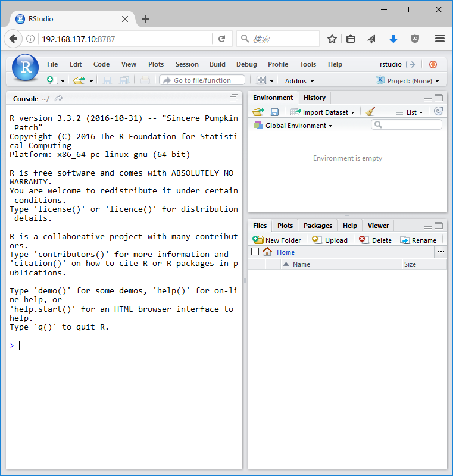
Task: Minimize the Files pane
Action: click(x=428, y=227)
